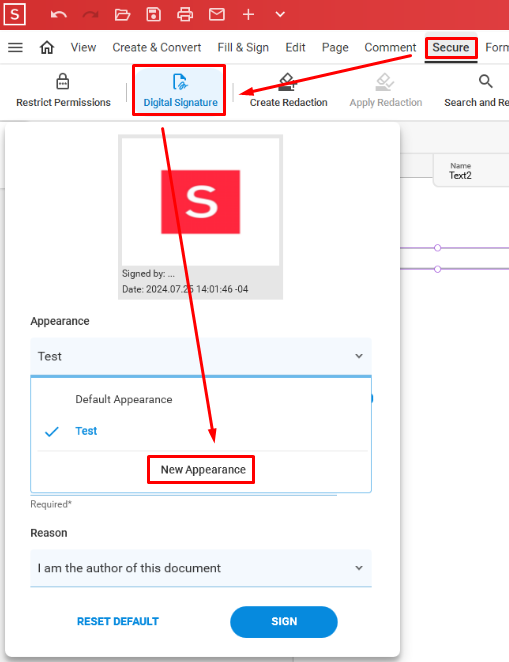
Task: Go to the Home icon
Action: point(47,47)
